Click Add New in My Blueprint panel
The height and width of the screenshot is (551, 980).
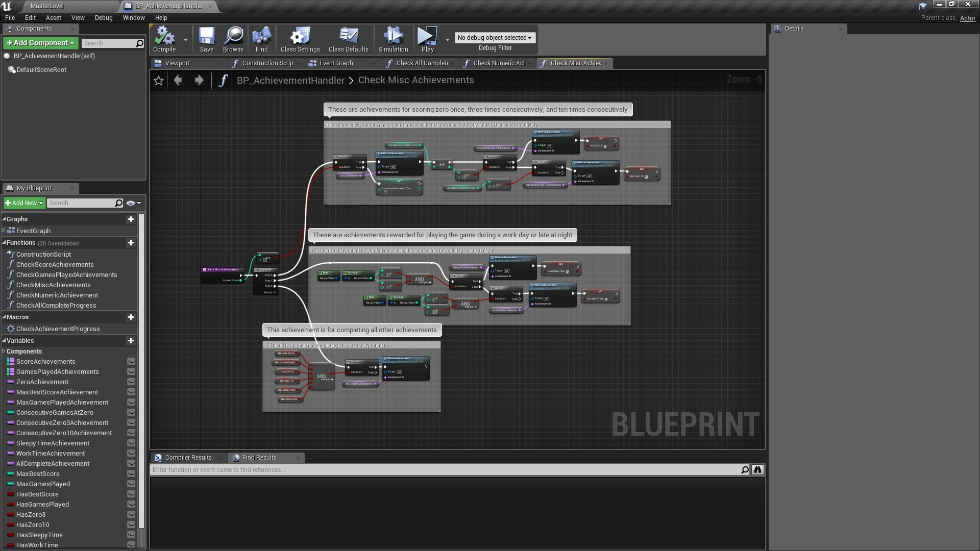pos(23,203)
